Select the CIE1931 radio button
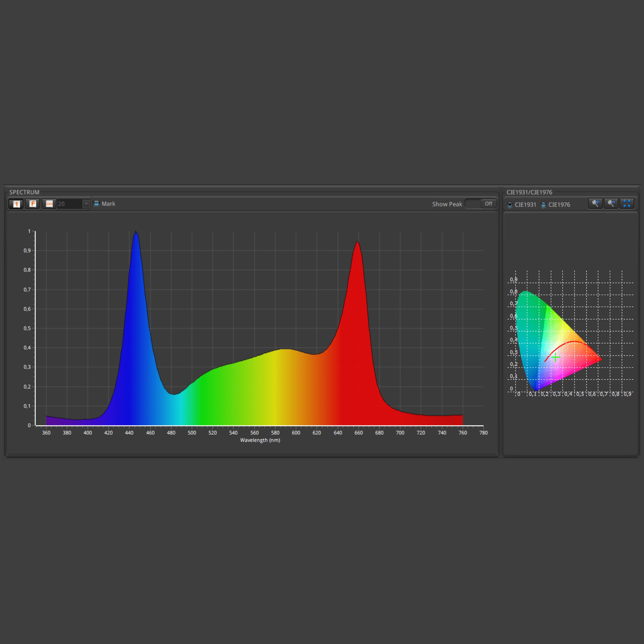644x644 pixels. 510,205
